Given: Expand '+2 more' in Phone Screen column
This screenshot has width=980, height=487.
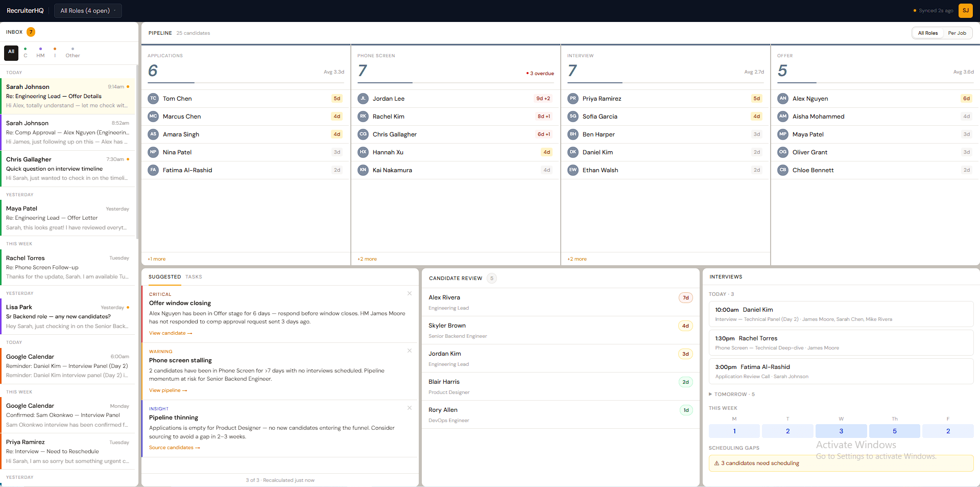Looking at the screenshot, I should pyautogui.click(x=367, y=259).
